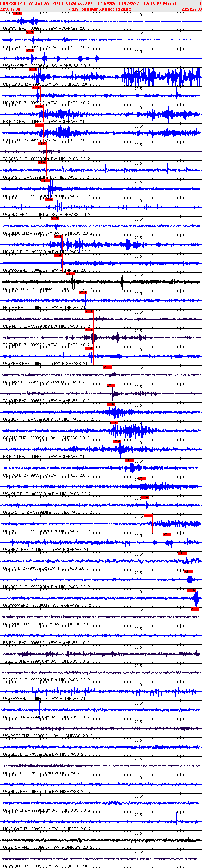Screen dimensions: 202x868
Task: Click the station label 'TA A04D BHZ'
Action: (x=15, y=661)
